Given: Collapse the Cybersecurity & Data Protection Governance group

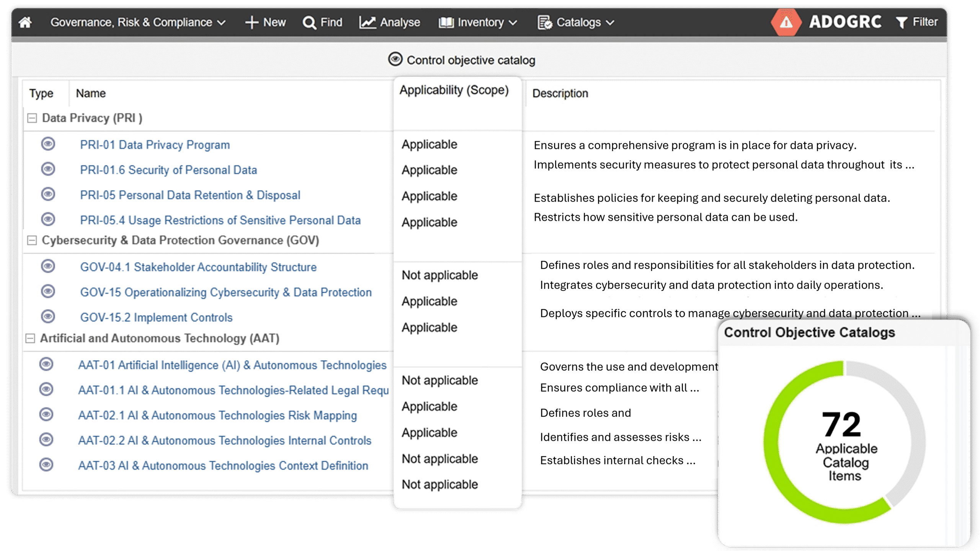Looking at the screenshot, I should (x=32, y=240).
